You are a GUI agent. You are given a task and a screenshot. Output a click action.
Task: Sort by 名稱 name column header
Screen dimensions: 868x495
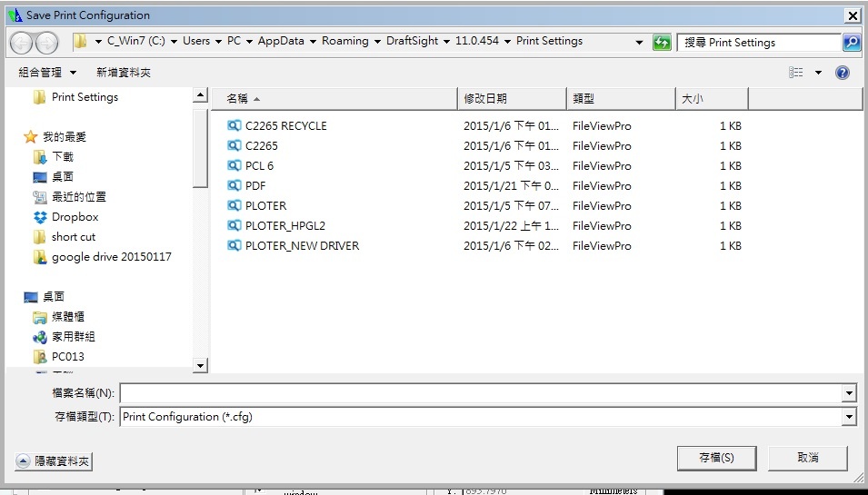coord(334,98)
